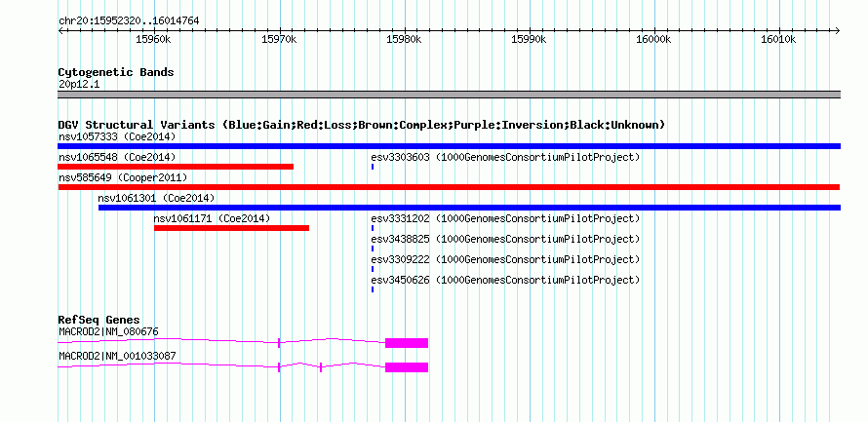Select the large magenta exon block of NM_080676

[x=407, y=343]
